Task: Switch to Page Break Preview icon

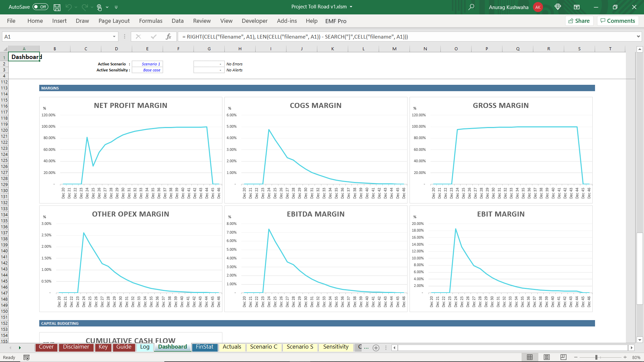Action: (x=563, y=357)
